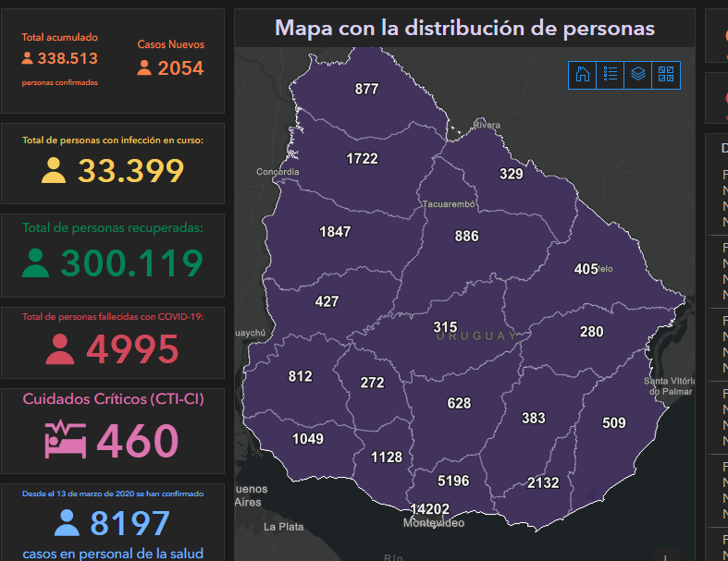
Task: Click the 'personas confirmadas' caption
Action: 60,82
